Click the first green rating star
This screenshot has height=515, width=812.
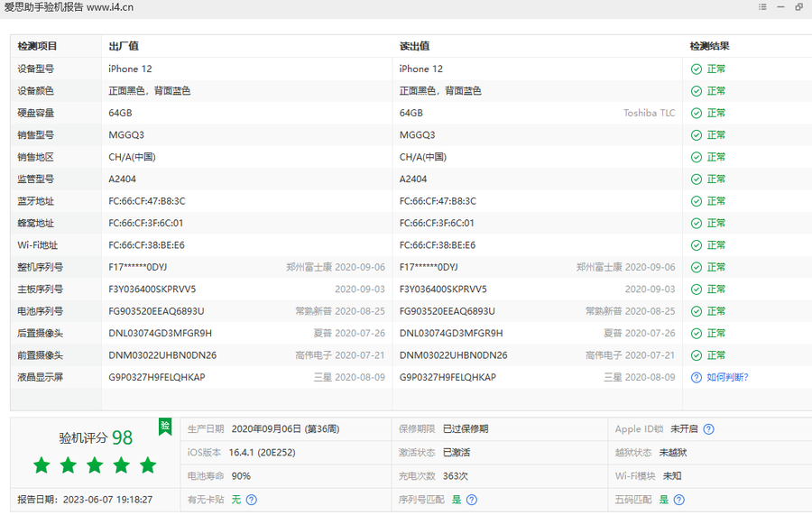(x=42, y=465)
